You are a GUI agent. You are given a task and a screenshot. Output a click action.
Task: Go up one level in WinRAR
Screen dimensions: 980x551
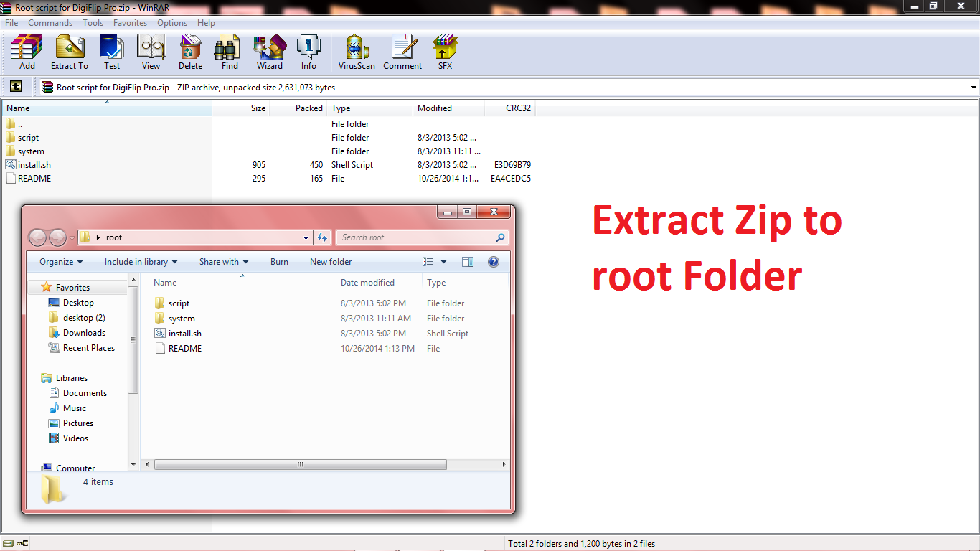16,87
